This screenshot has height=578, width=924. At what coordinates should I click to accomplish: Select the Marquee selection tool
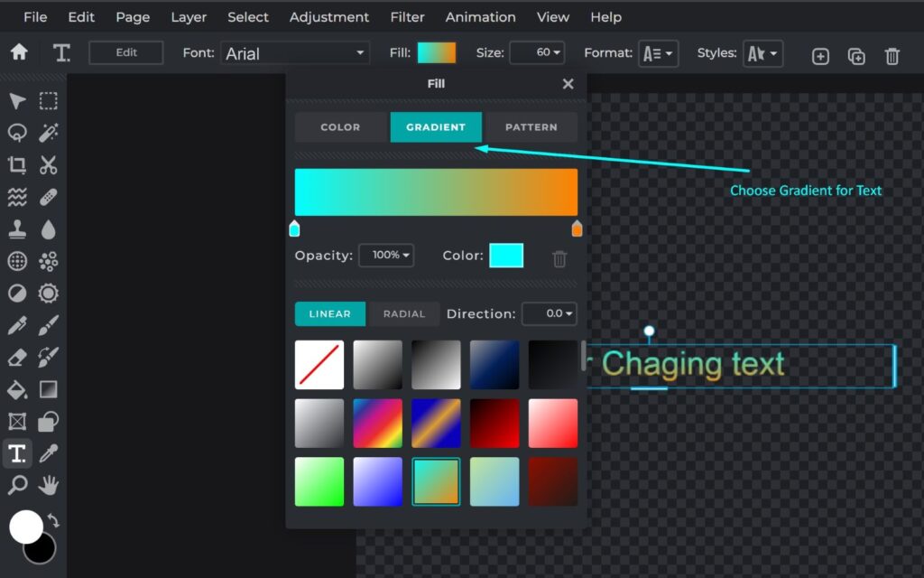click(49, 101)
